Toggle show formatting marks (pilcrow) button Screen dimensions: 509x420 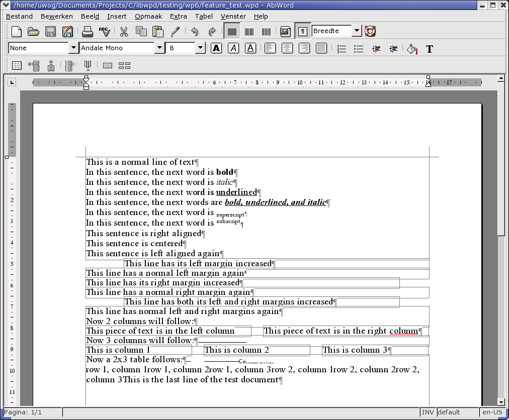point(302,31)
